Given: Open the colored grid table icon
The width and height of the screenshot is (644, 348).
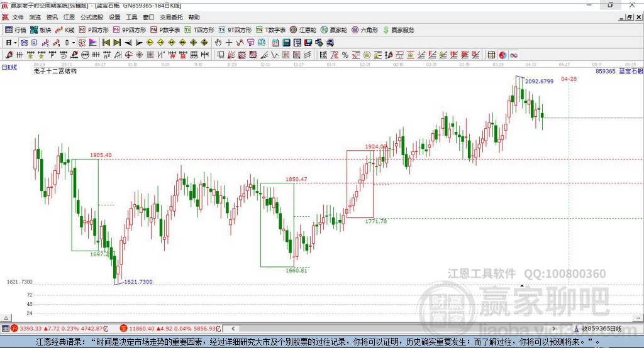Looking at the screenshot, I should pyautogui.click(x=491, y=55).
